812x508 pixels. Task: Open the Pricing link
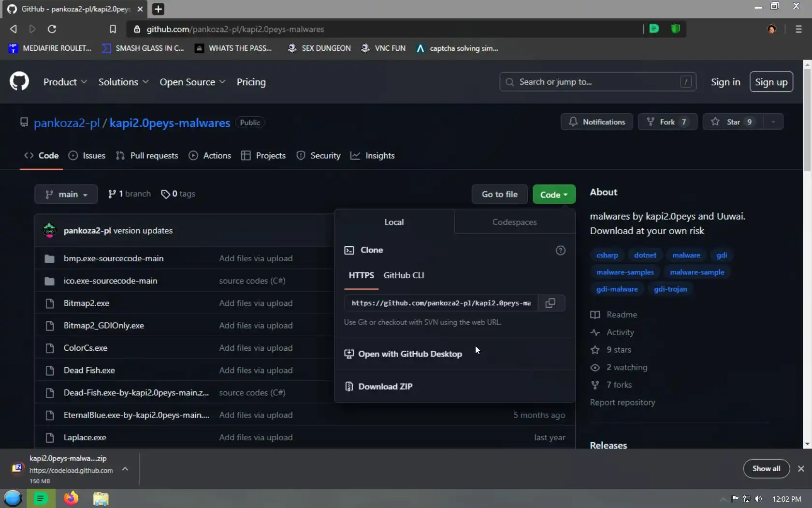pos(251,82)
